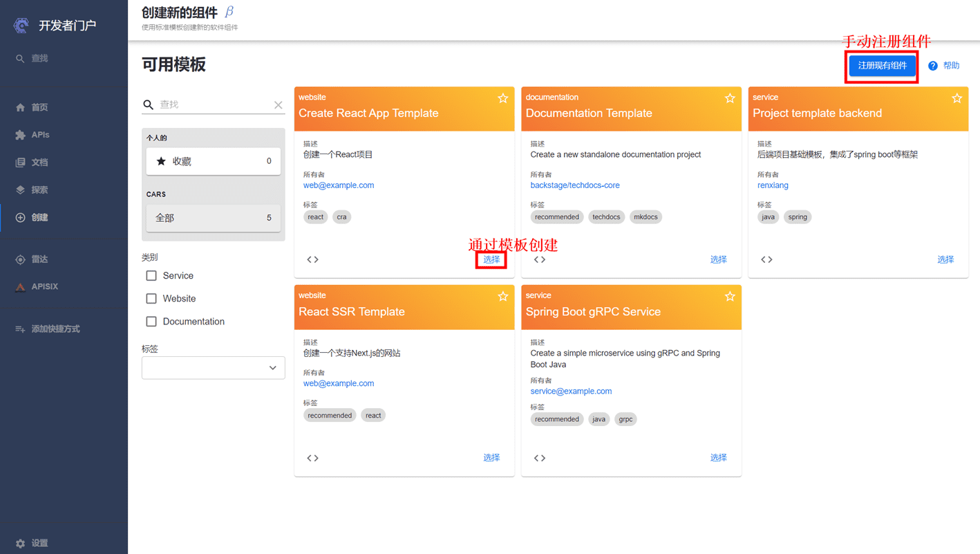Open 探索 explore in the sidebar
Viewport: 980px width, 554px height.
(64, 190)
